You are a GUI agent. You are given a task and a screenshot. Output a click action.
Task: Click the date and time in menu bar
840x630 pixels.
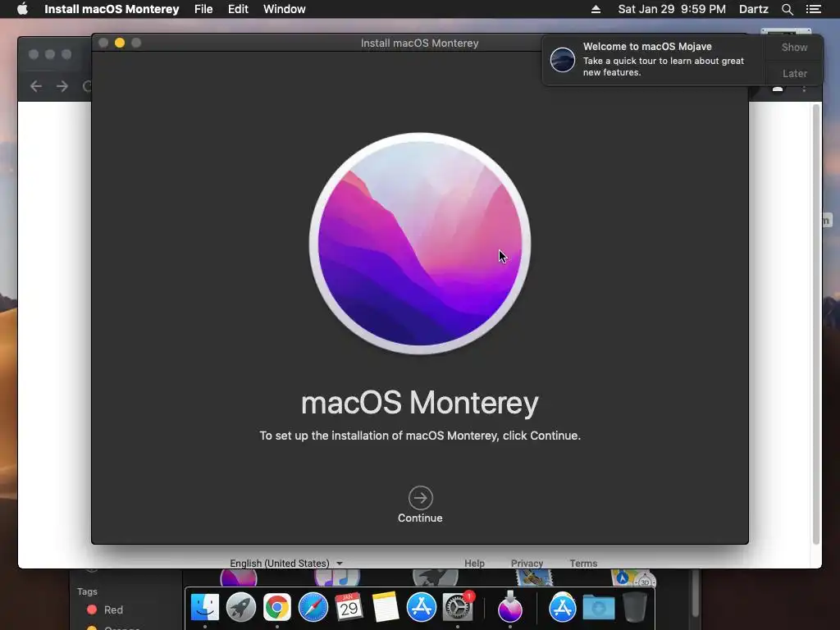(672, 9)
